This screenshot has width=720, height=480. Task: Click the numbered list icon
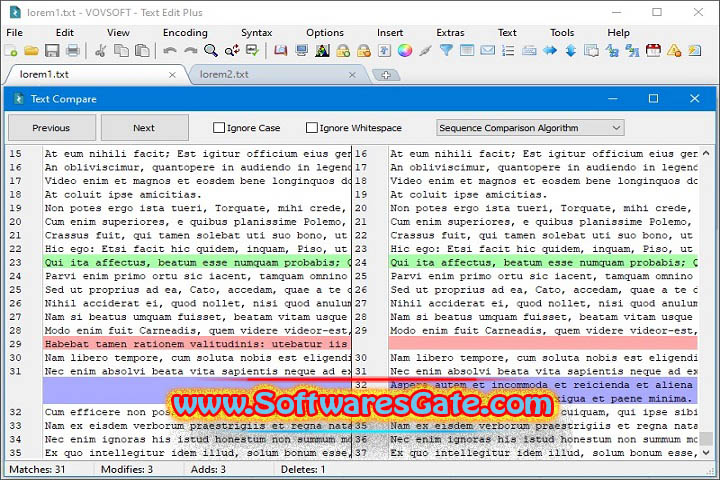coord(508,51)
